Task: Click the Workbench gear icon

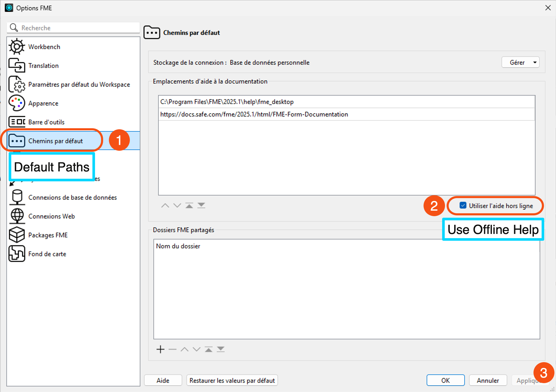Action: [17, 47]
